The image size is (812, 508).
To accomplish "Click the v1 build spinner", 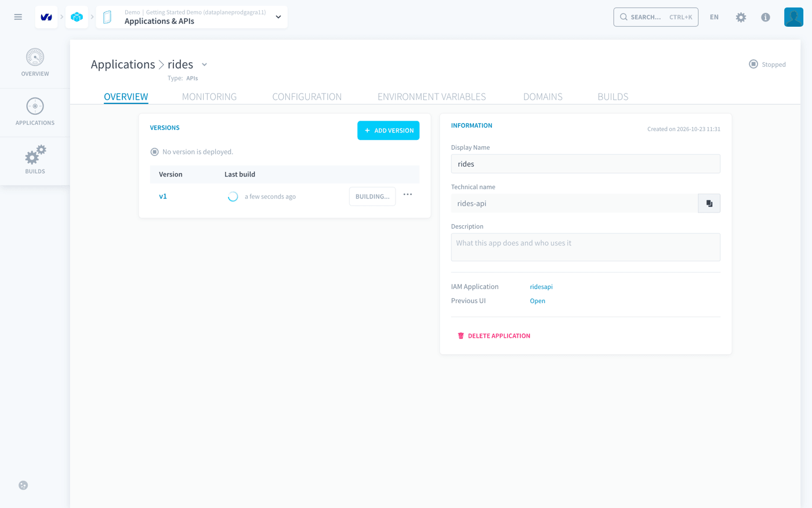I will click(233, 197).
